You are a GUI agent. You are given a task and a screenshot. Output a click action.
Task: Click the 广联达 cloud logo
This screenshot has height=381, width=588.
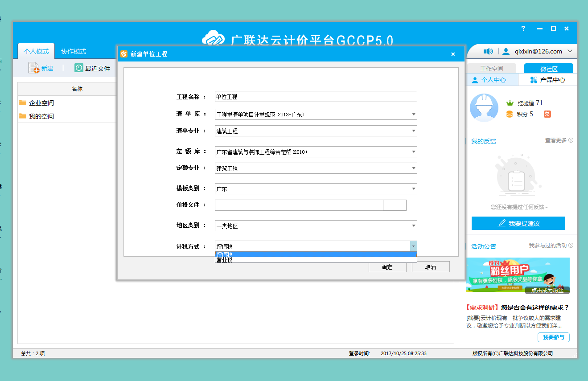point(214,39)
